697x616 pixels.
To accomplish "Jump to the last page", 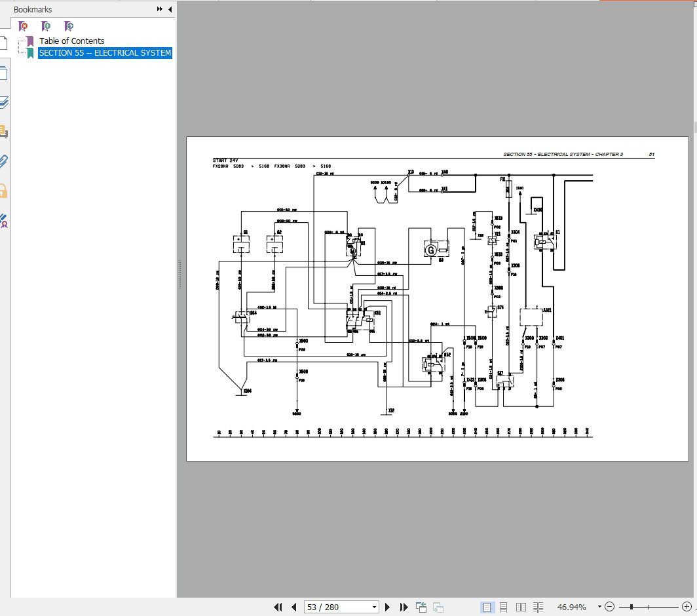I will click(x=404, y=607).
